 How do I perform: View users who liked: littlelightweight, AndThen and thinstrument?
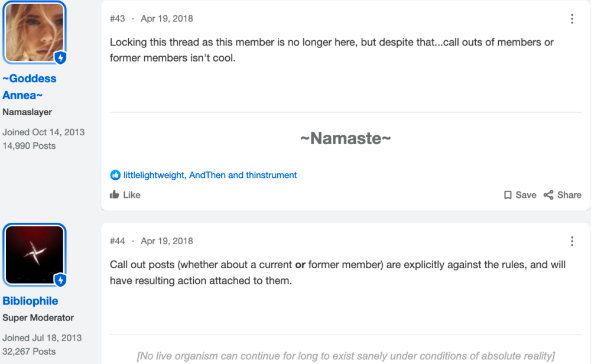210,175
